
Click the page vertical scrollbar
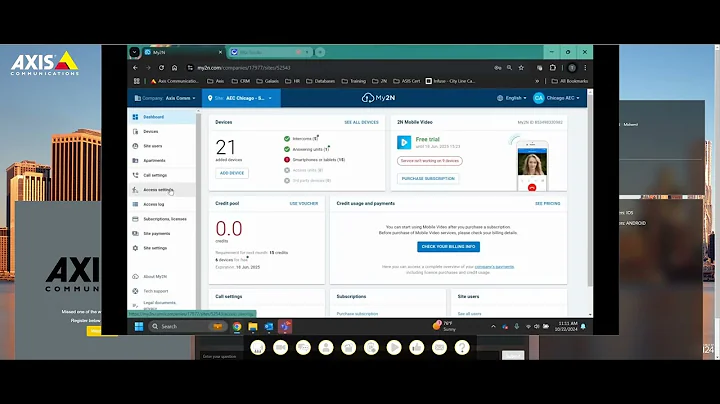[x=590, y=188]
